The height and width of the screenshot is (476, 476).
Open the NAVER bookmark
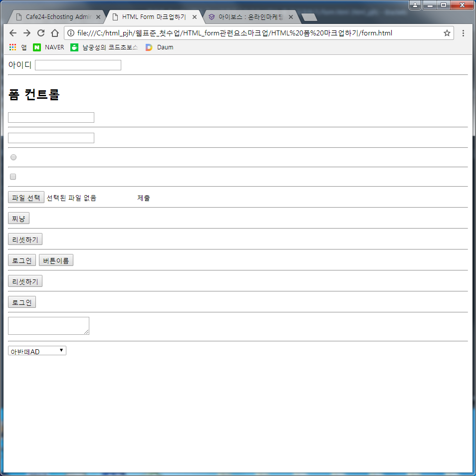click(48, 47)
